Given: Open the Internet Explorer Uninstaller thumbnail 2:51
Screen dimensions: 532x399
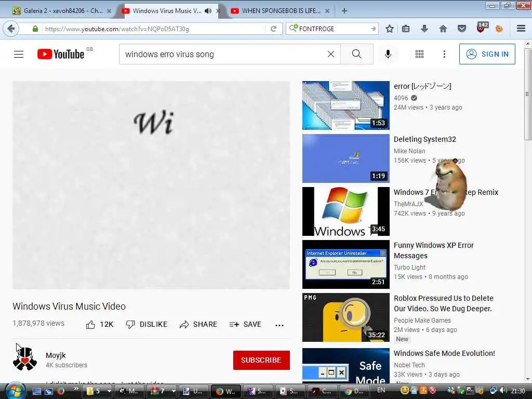Looking at the screenshot, I should [345, 264].
